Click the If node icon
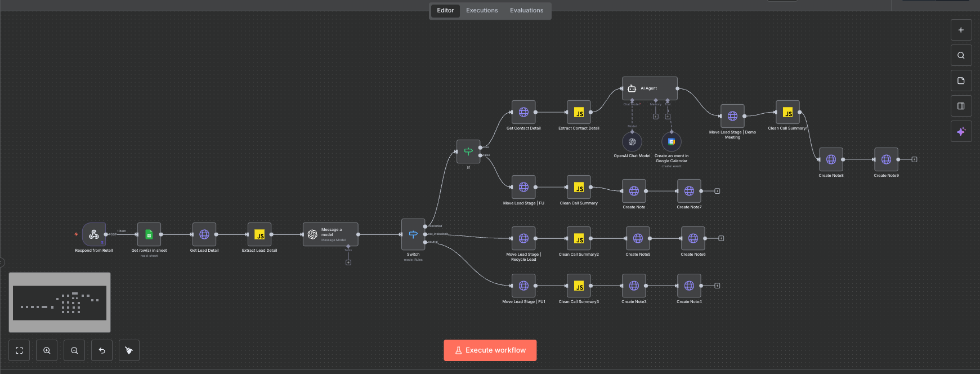Image resolution: width=980 pixels, height=374 pixels. [x=468, y=152]
